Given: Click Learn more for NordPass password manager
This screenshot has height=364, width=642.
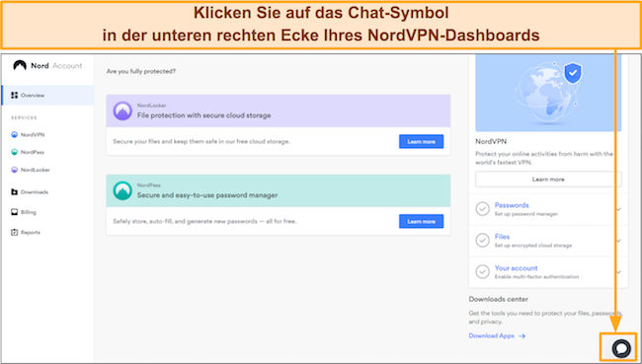Looking at the screenshot, I should (422, 221).
